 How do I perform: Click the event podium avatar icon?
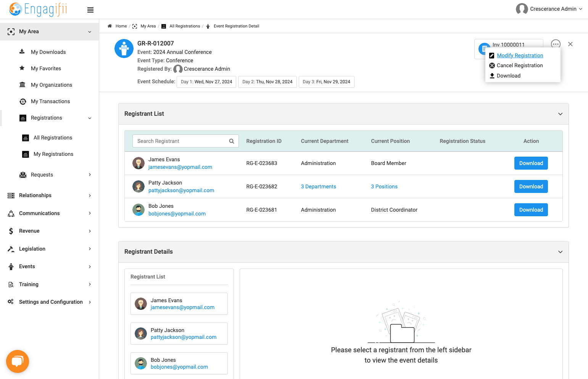pos(124,49)
